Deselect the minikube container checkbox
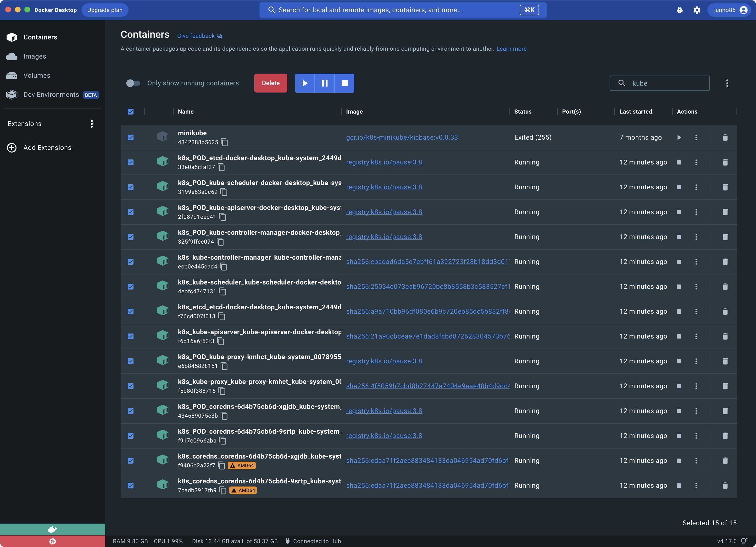The width and height of the screenshot is (756, 547). click(x=131, y=137)
